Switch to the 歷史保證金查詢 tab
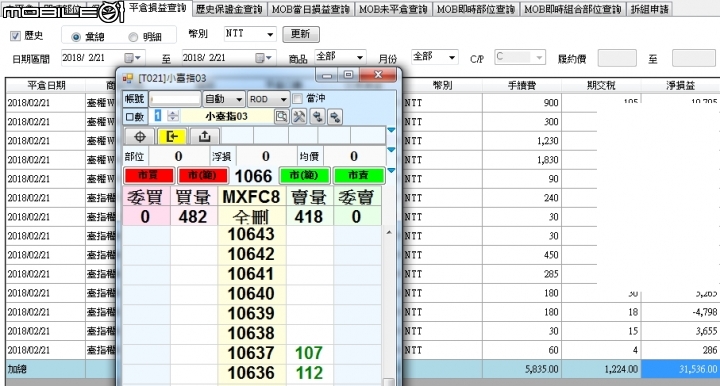This screenshot has height=386, width=720. 229,9
